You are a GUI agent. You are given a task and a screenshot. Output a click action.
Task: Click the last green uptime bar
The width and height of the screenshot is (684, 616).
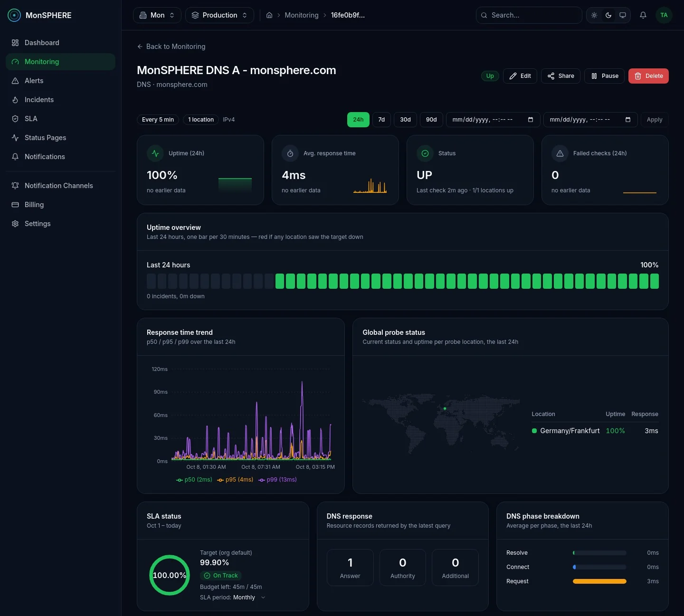click(x=655, y=281)
